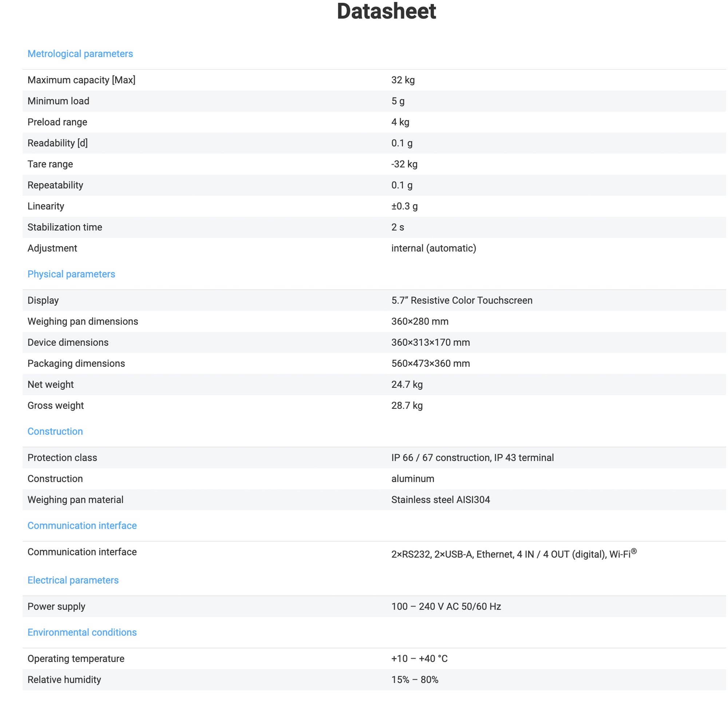Image resolution: width=728 pixels, height=728 pixels.
Task: Select the Environmental conditions section heading
Action: 82,632
